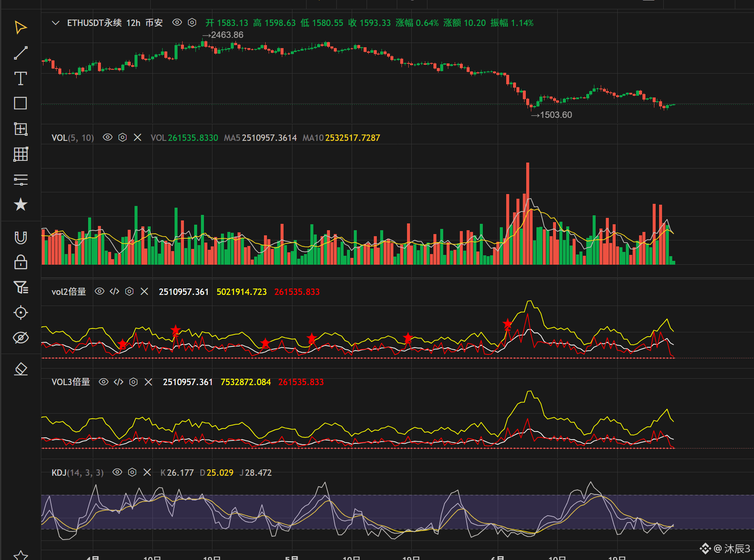Open settings for KDJ indicator
This screenshot has width=754, height=560.
point(132,472)
